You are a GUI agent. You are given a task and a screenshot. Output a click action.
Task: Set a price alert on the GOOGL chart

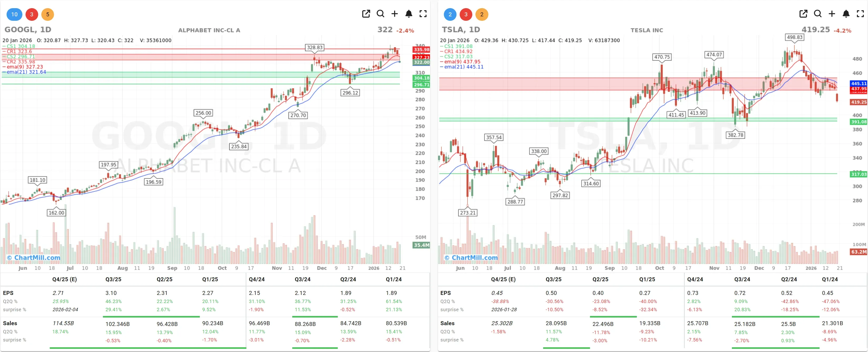pyautogui.click(x=409, y=14)
